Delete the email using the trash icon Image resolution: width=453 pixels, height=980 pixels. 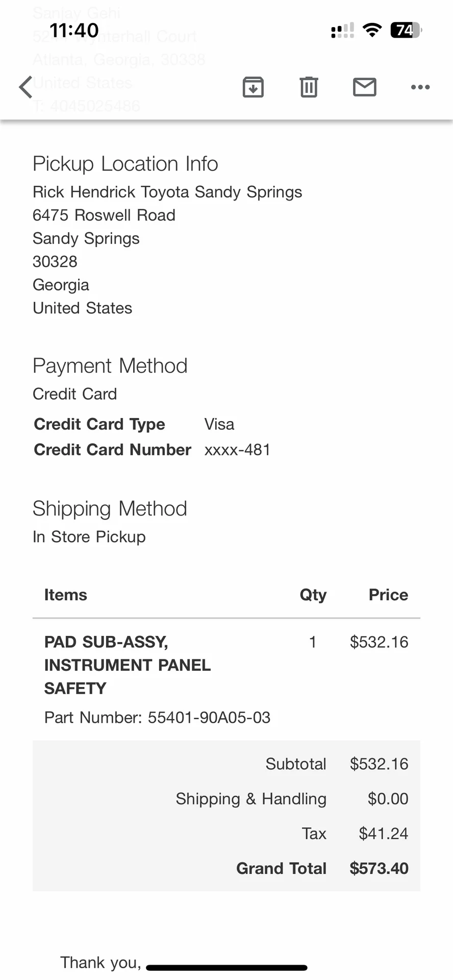(309, 87)
